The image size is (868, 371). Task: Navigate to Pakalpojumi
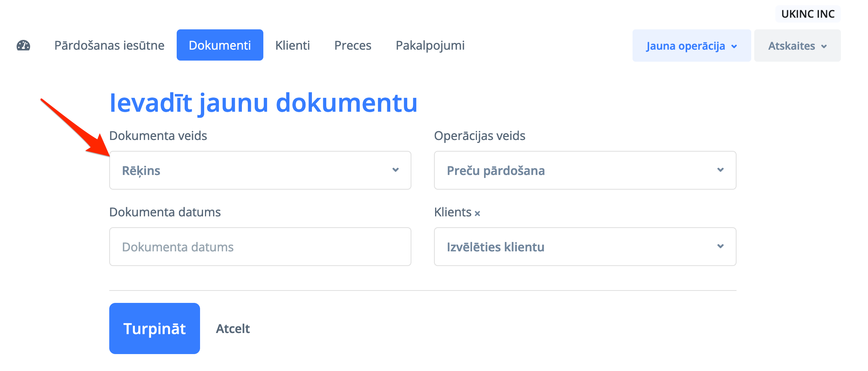tap(430, 46)
